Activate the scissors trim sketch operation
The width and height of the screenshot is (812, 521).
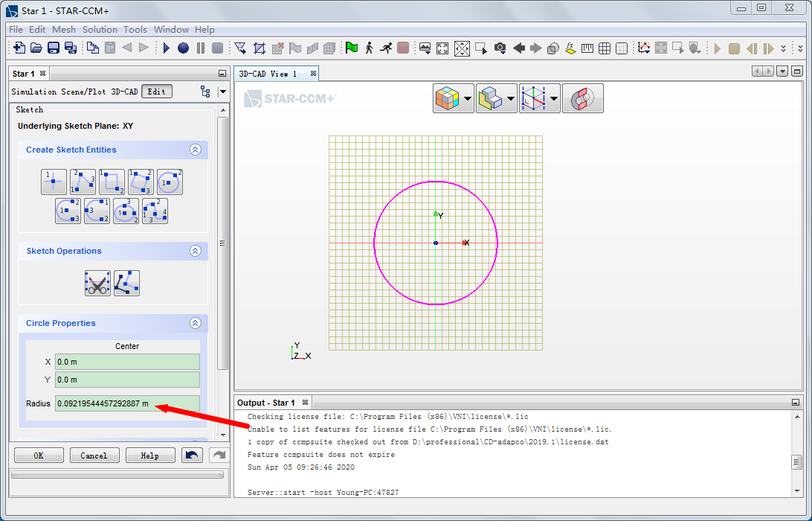click(97, 283)
